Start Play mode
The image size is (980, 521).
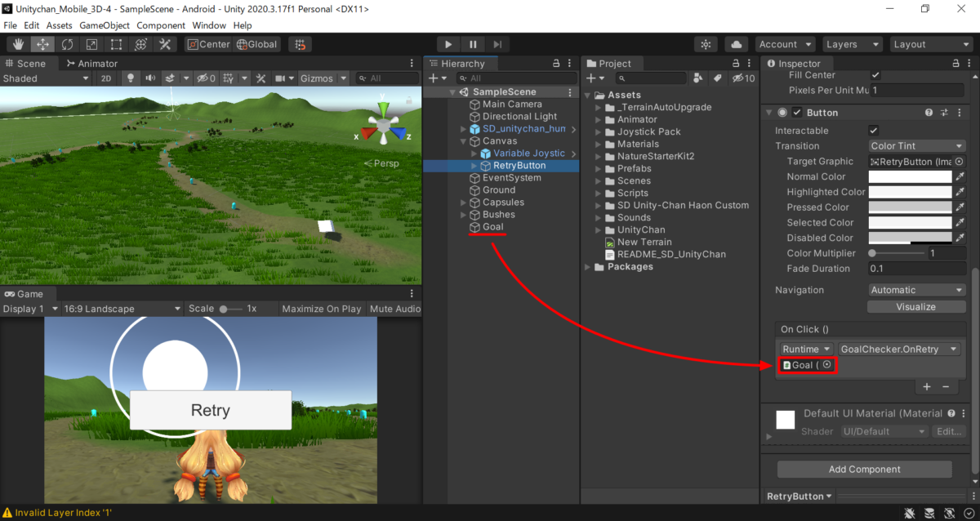click(448, 44)
